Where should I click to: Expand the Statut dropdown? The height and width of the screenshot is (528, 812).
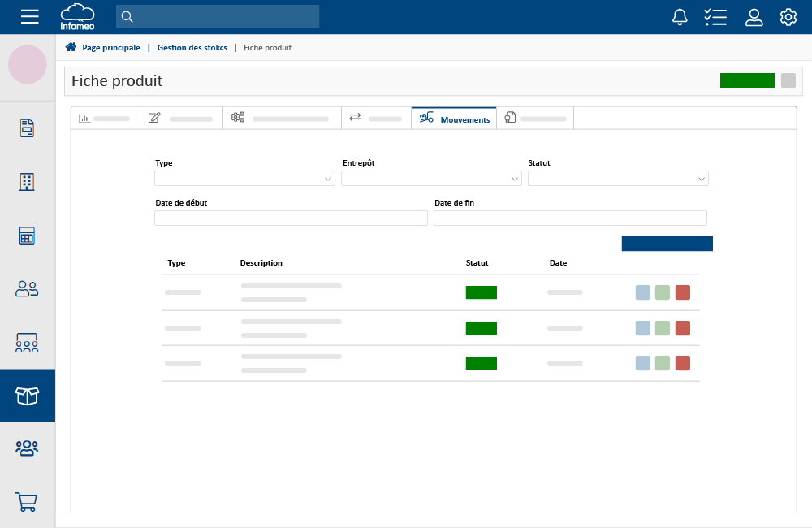tap(618, 179)
